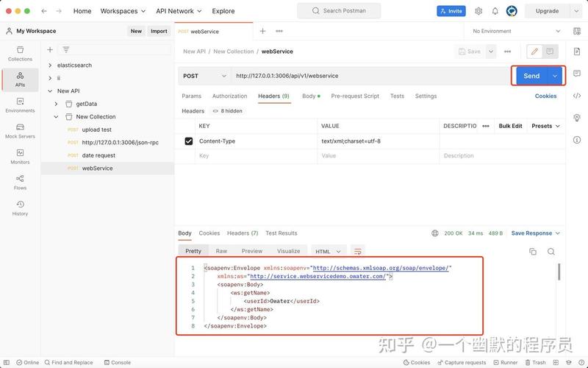Open the Tests tab

coord(397,96)
